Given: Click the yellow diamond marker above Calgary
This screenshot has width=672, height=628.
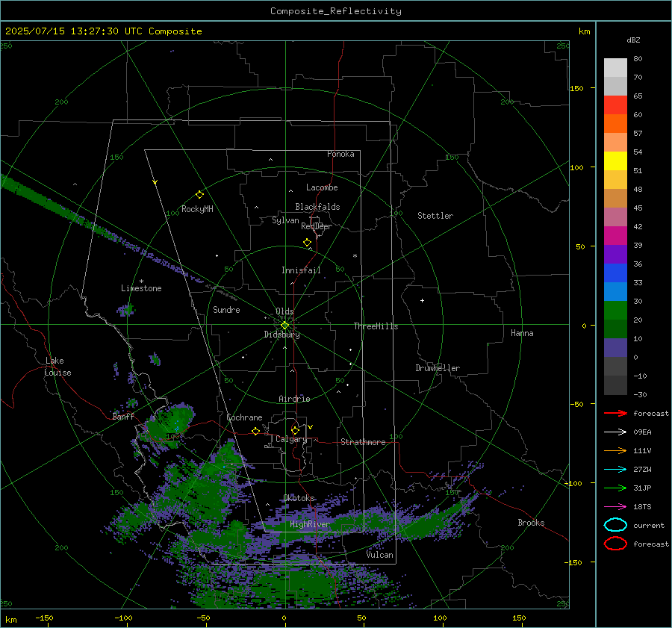Looking at the screenshot, I should coord(295,430).
